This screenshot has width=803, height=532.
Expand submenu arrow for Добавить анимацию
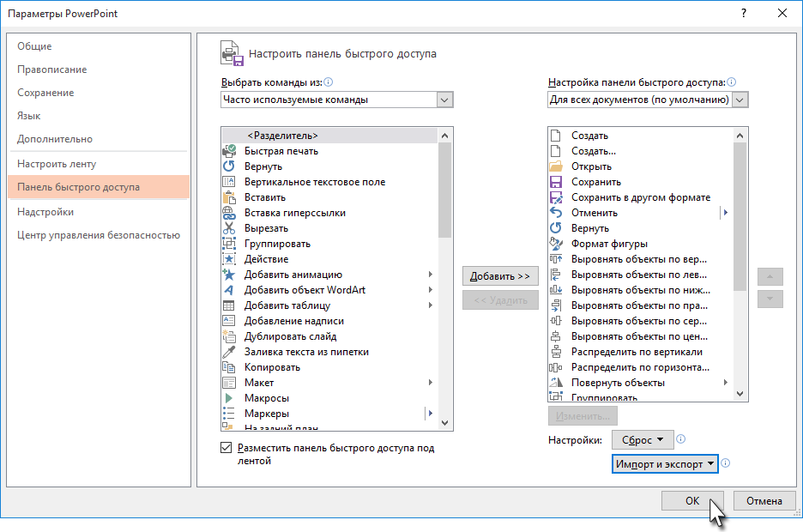tap(431, 275)
